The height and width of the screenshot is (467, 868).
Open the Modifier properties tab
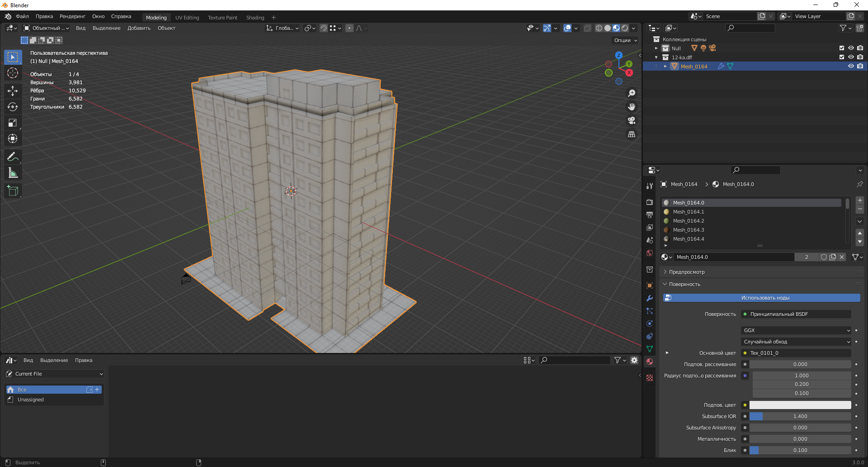tap(650, 298)
